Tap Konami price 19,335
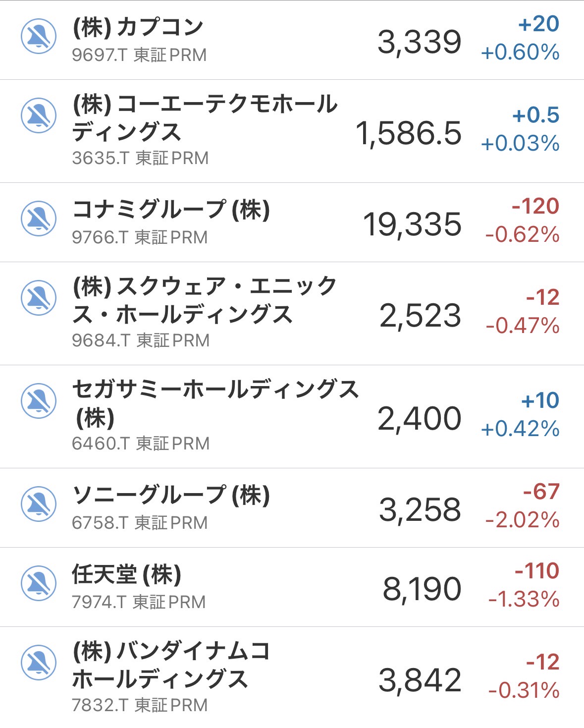The width and height of the screenshot is (584, 728). click(412, 224)
